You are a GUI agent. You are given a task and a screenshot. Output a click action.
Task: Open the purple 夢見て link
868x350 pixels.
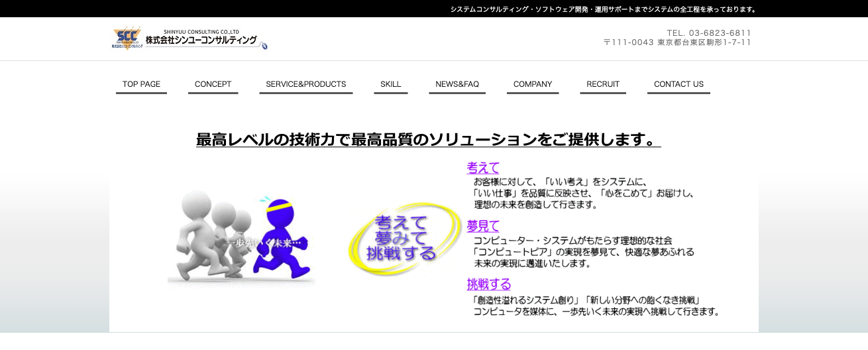(x=483, y=226)
